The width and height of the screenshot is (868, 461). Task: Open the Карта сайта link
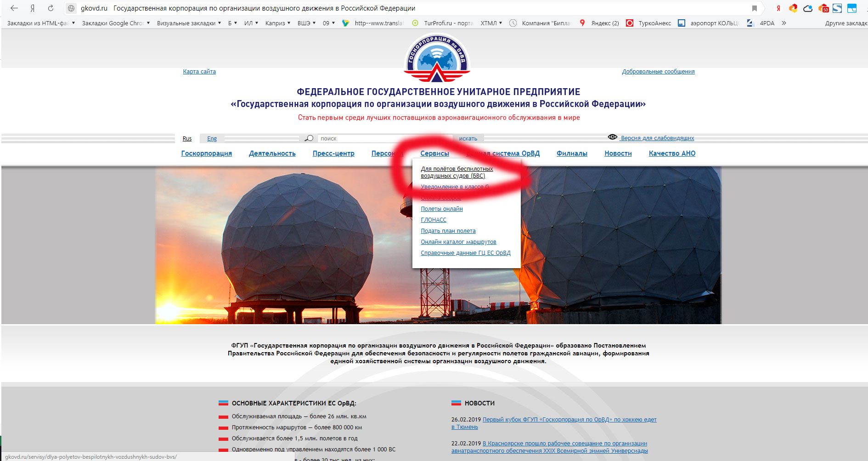tap(199, 72)
